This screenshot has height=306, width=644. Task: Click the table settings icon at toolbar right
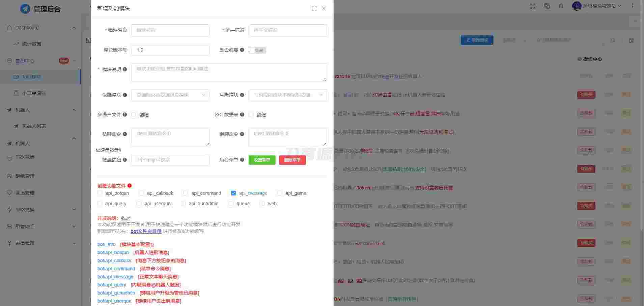(631, 40)
